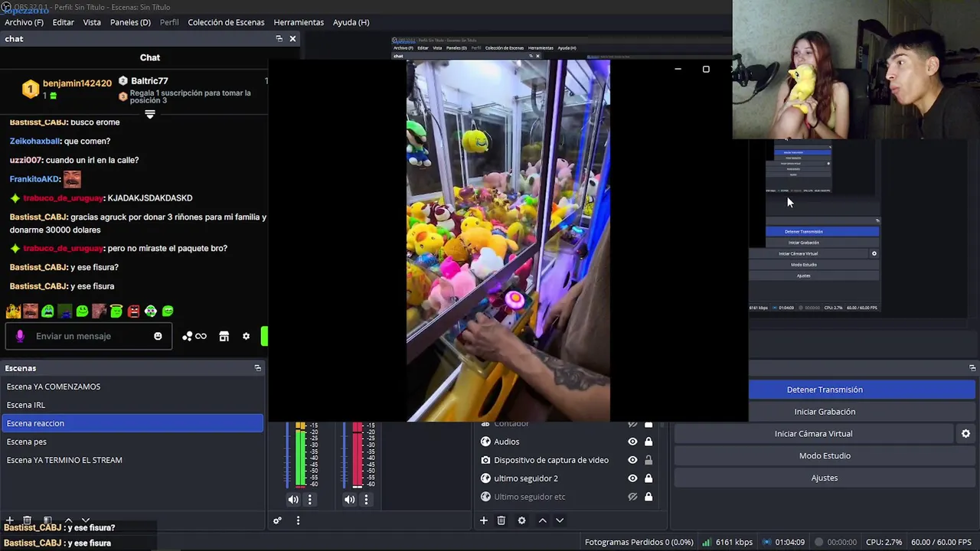The width and height of the screenshot is (980, 551).
Task: Unlock the Audios source
Action: [x=648, y=442]
